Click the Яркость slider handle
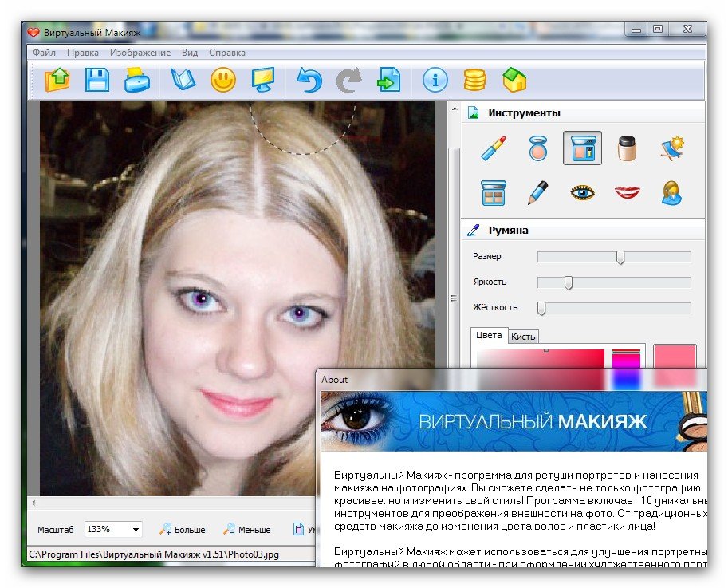Screen dimensions: 728x588 pos(569,282)
